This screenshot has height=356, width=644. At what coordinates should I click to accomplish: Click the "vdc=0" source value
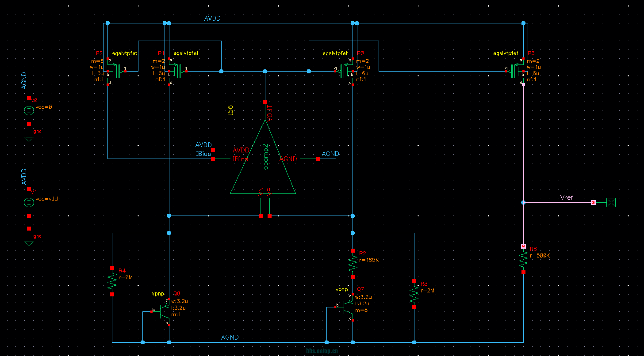44,107
